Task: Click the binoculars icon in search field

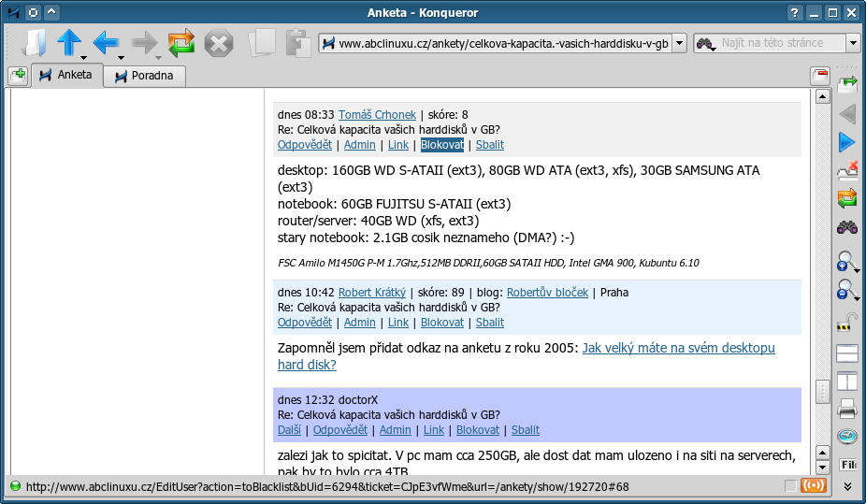Action: click(705, 43)
